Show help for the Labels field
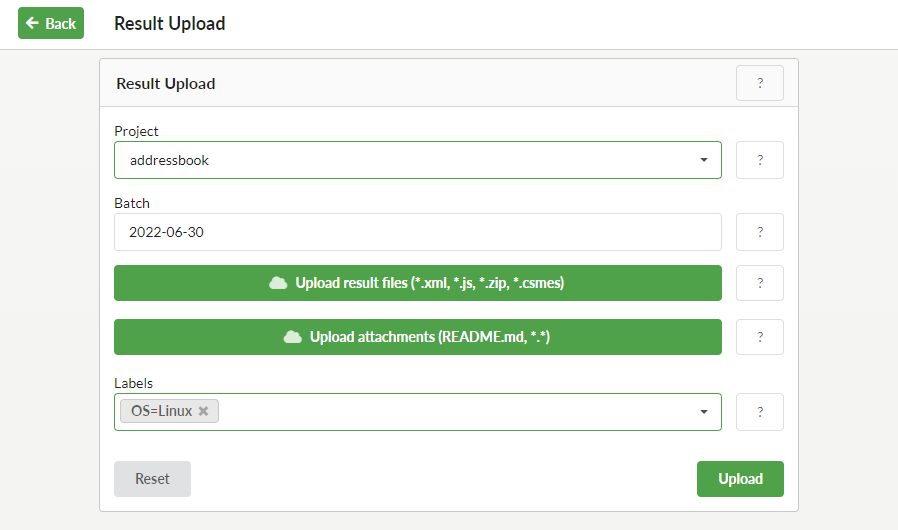898x530 pixels. (x=759, y=412)
